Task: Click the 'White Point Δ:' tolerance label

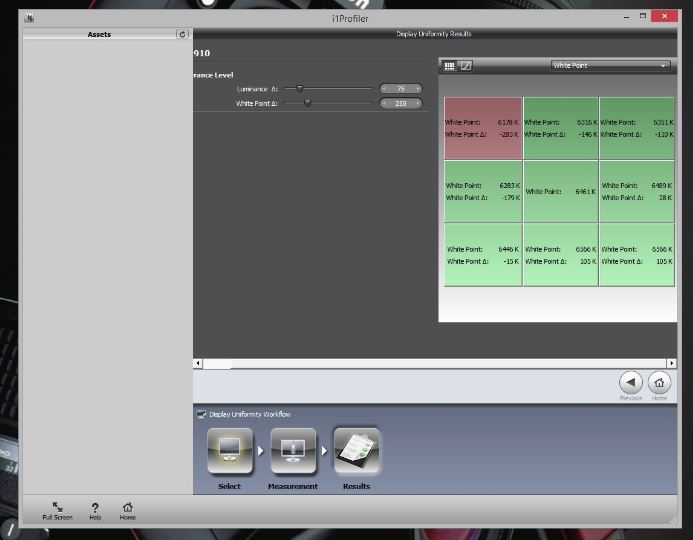Action: [256, 103]
